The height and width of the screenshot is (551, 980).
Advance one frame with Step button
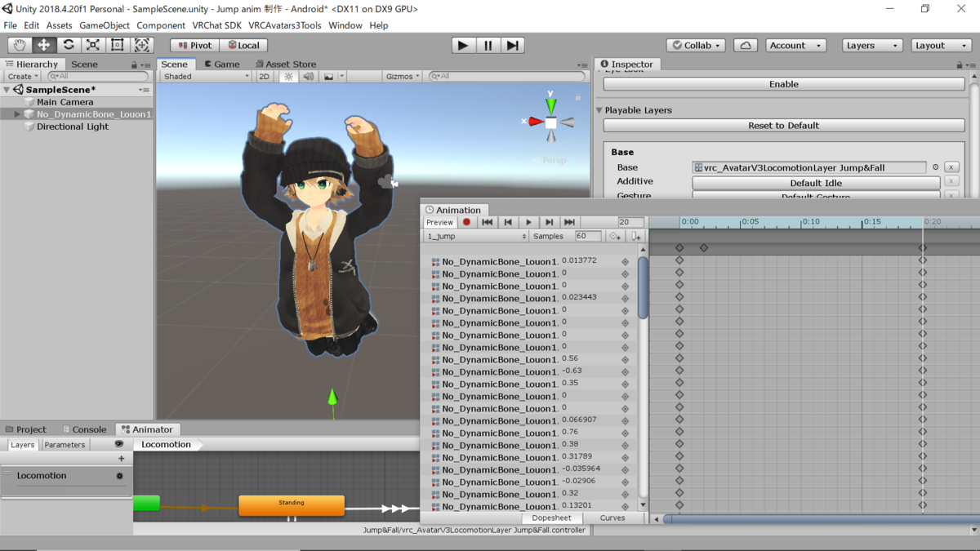pyautogui.click(x=513, y=46)
